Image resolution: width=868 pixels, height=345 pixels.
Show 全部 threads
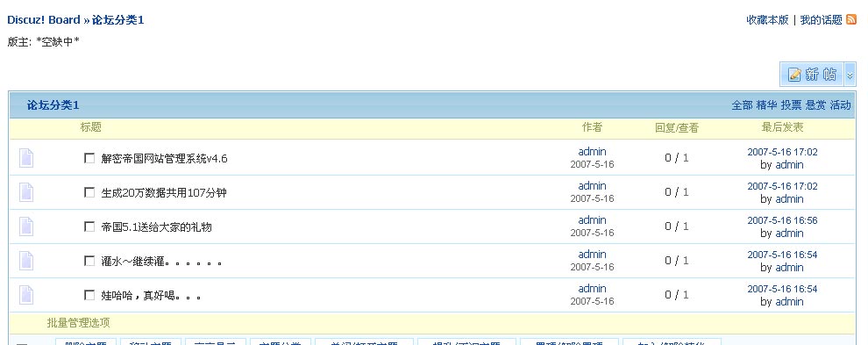(x=743, y=104)
